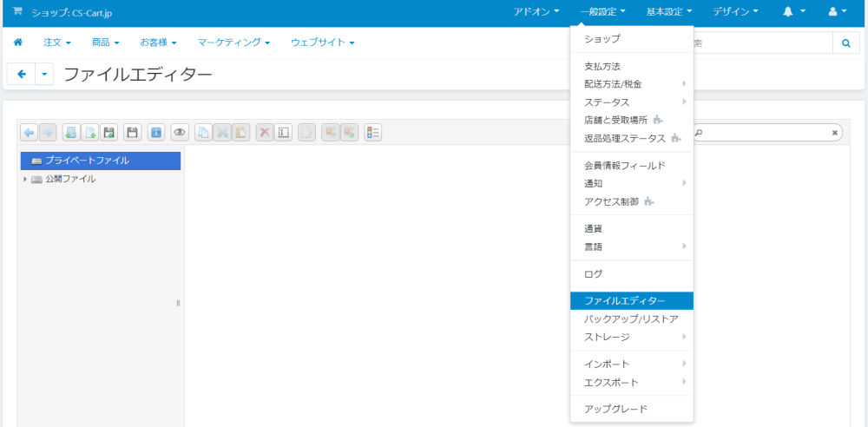This screenshot has height=427, width=868.
Task: Go to dashboard via home icon
Action: pos(17,43)
